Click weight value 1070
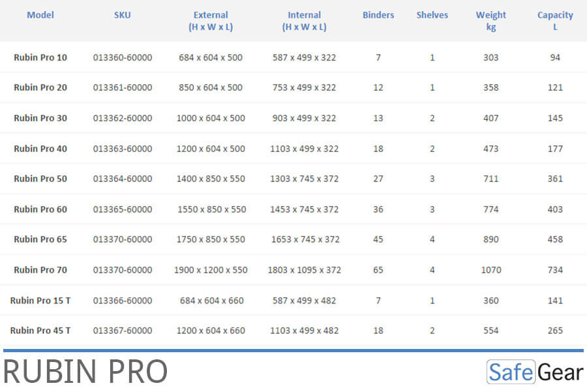 pyautogui.click(x=490, y=270)
